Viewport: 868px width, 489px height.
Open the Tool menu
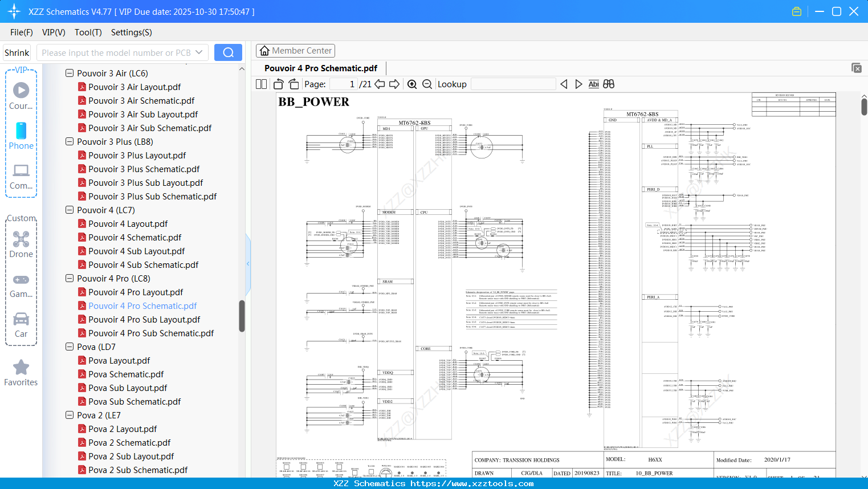pos(88,32)
